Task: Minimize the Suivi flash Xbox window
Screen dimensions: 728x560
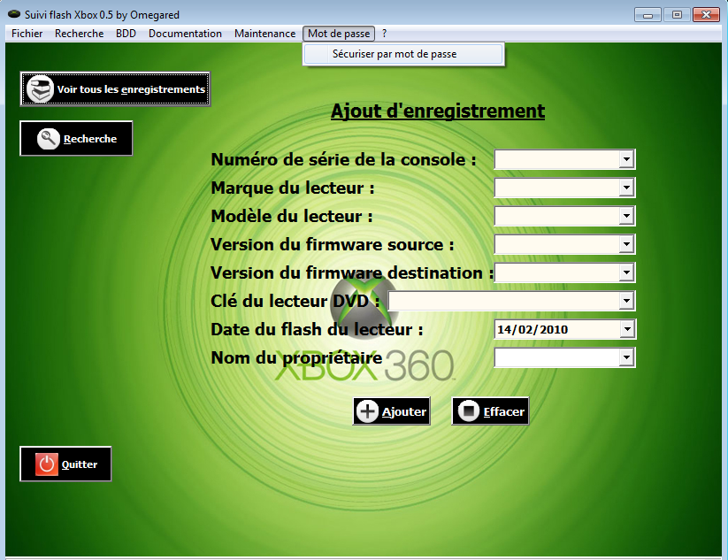Action: (648, 15)
